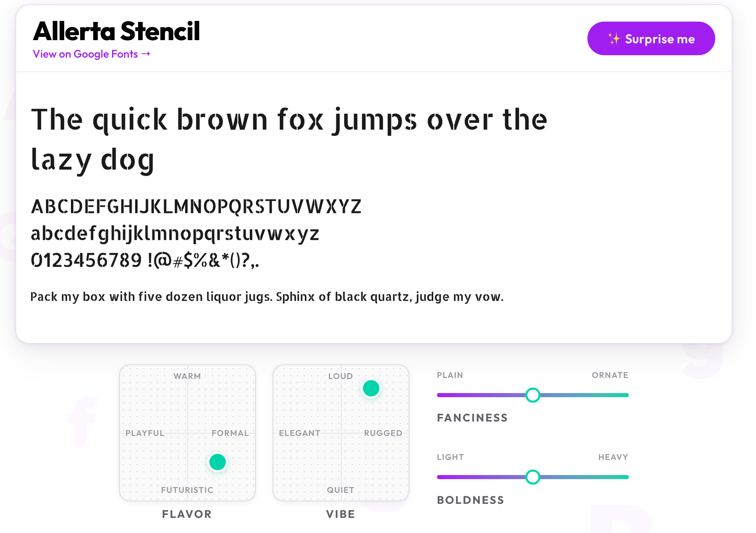Click the arrow after Google Fonts
Screen dimensions: 756x533
pos(146,54)
